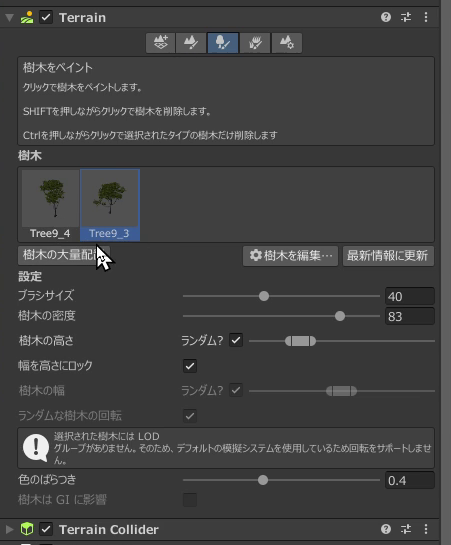The image size is (451, 545).
Task: Open Terrain component presets
Action: pos(406,17)
